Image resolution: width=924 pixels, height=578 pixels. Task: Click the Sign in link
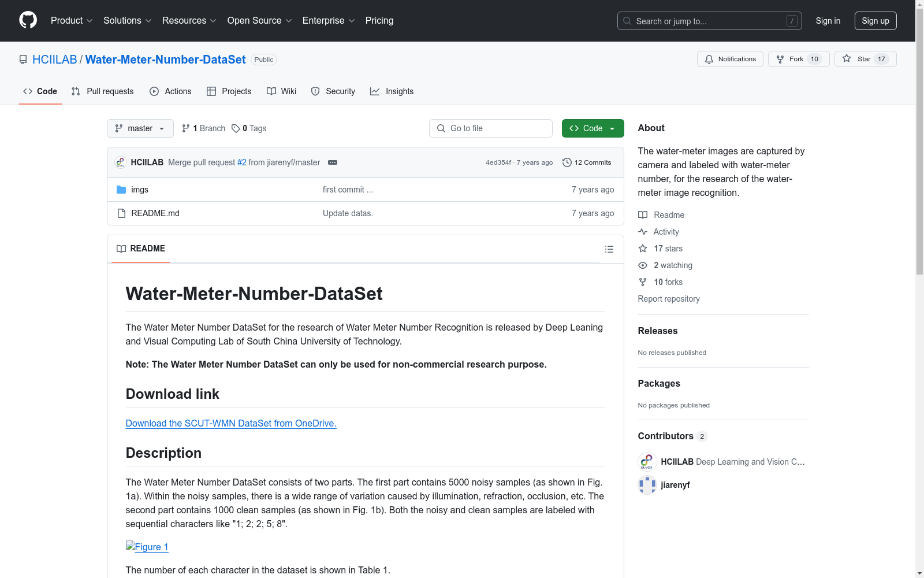click(x=828, y=21)
